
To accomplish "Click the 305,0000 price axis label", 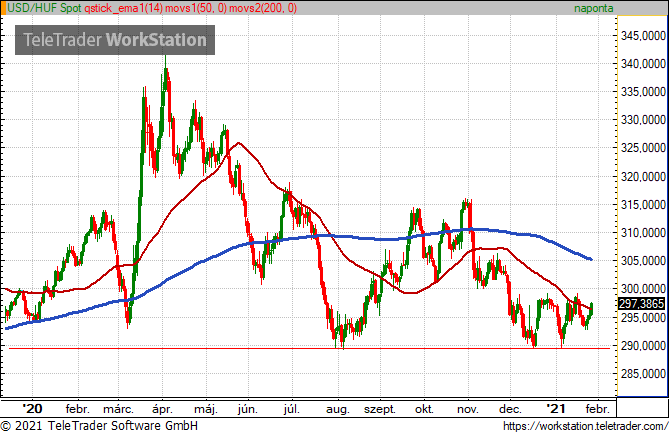I will [x=643, y=261].
